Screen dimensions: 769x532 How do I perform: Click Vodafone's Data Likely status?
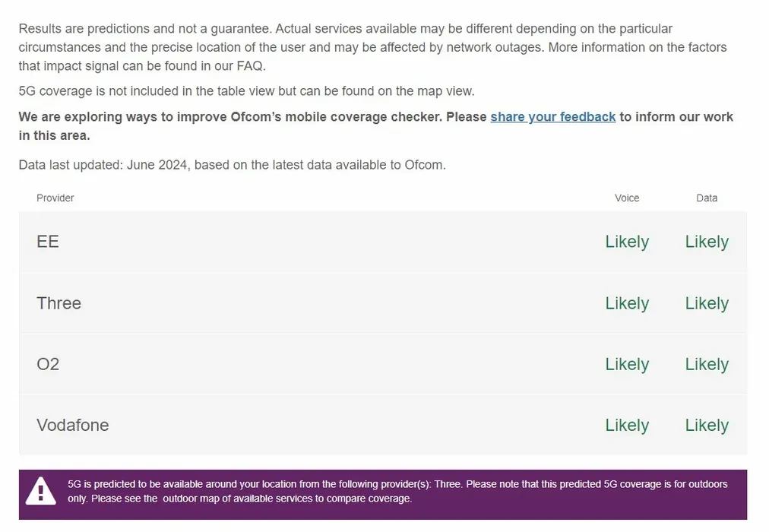[x=707, y=426]
